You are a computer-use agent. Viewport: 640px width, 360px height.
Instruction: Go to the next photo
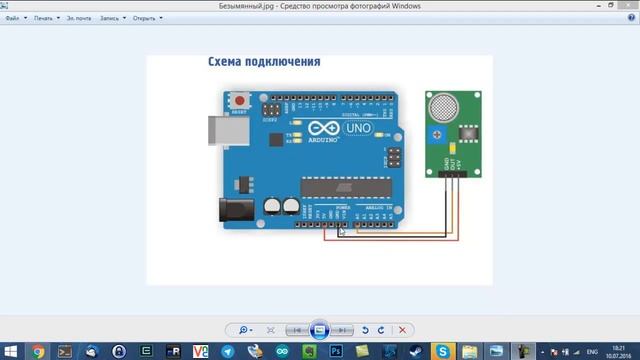coord(342,330)
